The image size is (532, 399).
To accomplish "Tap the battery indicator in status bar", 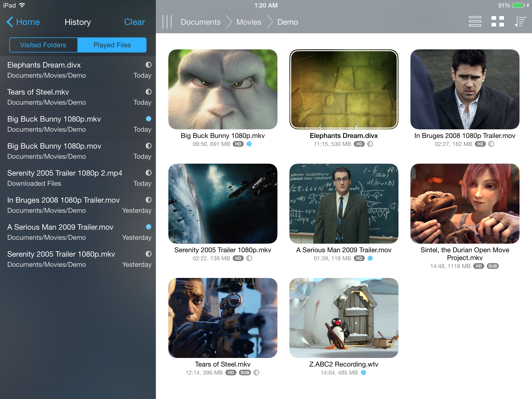I will point(518,5).
